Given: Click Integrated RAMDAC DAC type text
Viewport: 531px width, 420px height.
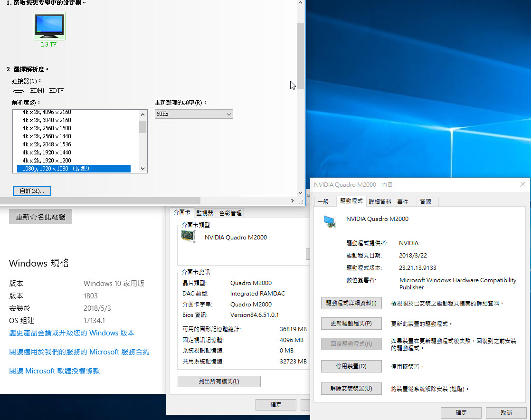Looking at the screenshot, I should click(258, 293).
